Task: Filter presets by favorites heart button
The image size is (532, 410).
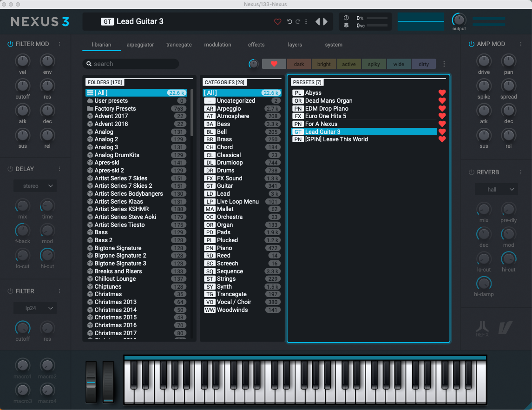Action: tap(274, 64)
